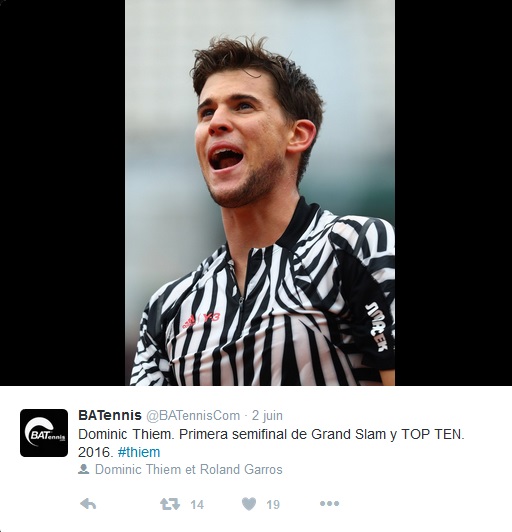
Task: View the 14 retweets count
Action: [x=197, y=505]
